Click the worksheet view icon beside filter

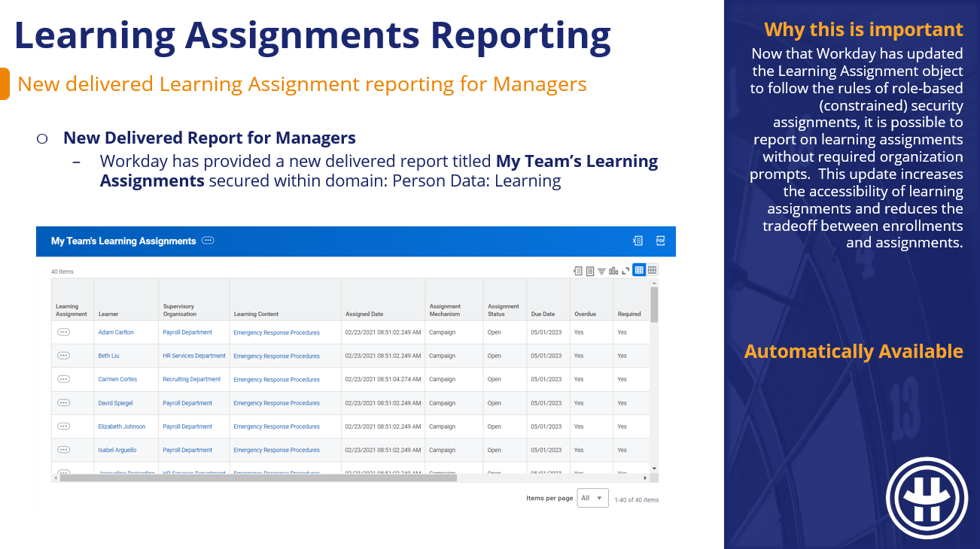pos(590,271)
